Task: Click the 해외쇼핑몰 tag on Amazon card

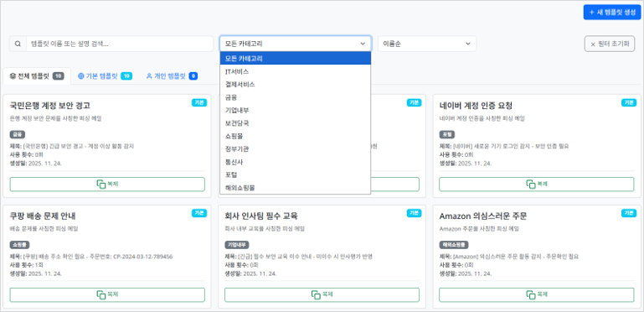Action: tap(453, 245)
